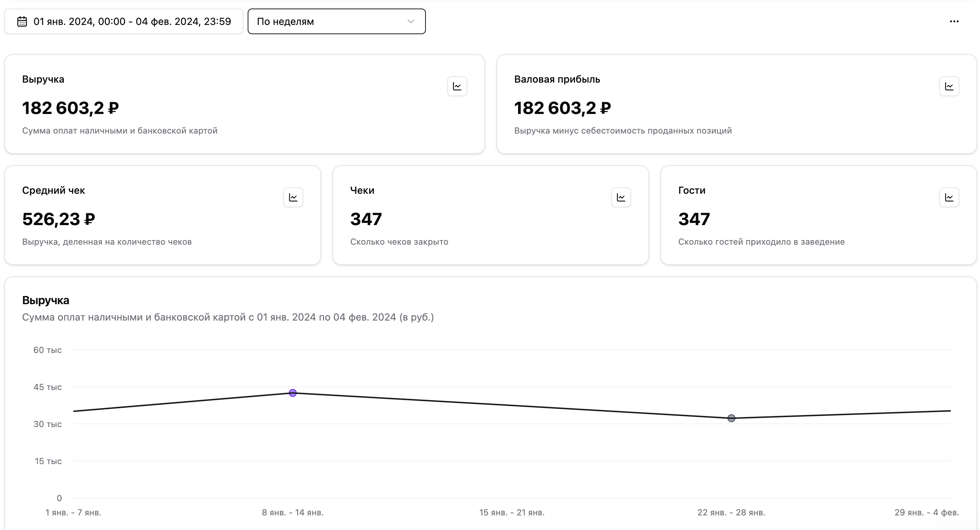Click the calendar icon in date field
This screenshot has width=980, height=530.
[x=22, y=21]
